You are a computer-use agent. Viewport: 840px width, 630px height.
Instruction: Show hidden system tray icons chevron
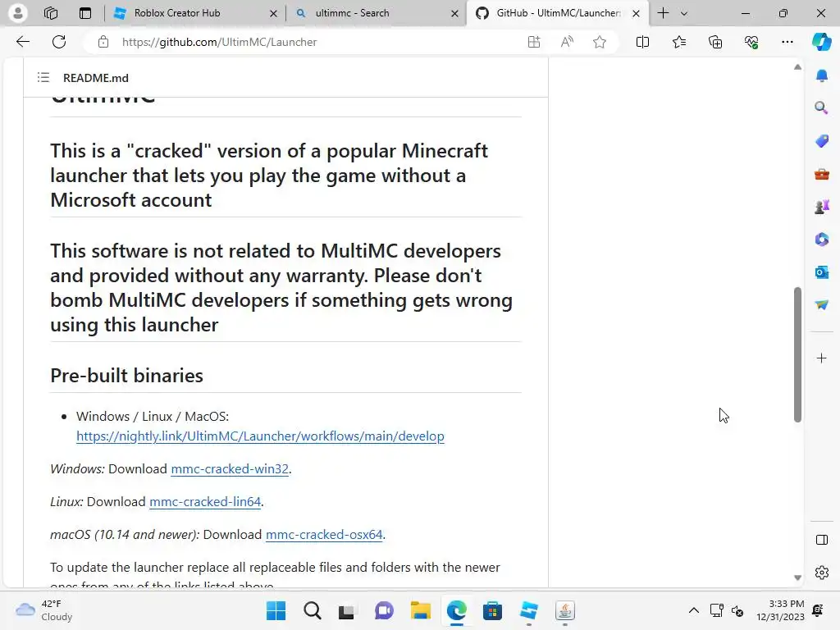coord(694,610)
